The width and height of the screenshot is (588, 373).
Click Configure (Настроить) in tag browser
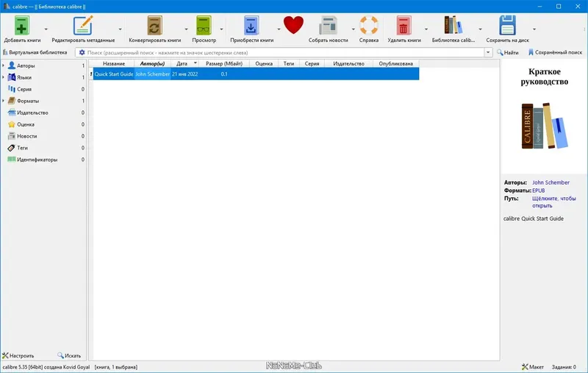pyautogui.click(x=18, y=355)
